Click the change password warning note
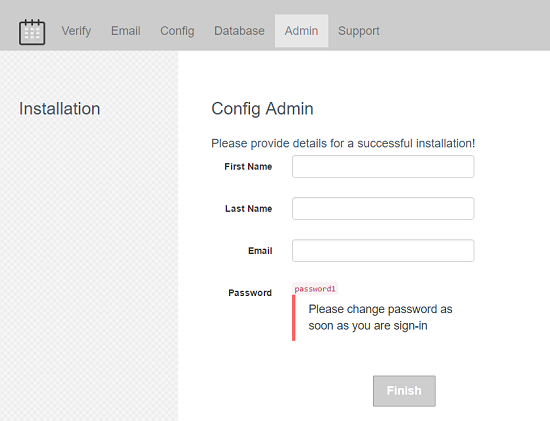This screenshot has height=421, width=550. pos(382,318)
